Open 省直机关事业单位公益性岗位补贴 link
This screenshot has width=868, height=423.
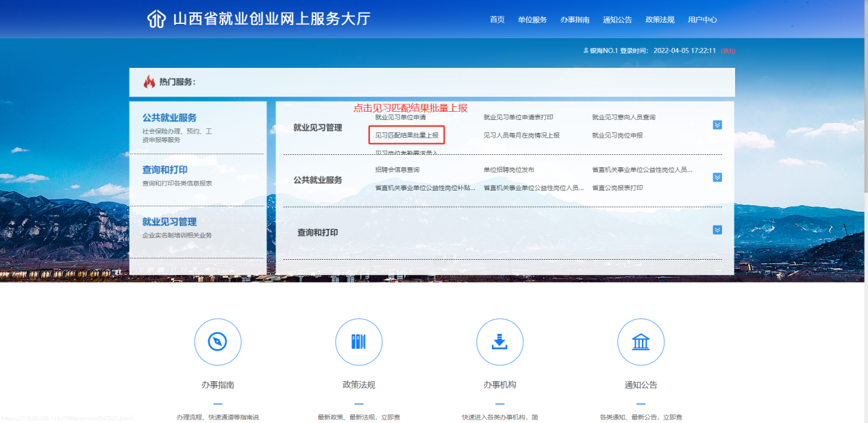tap(425, 188)
